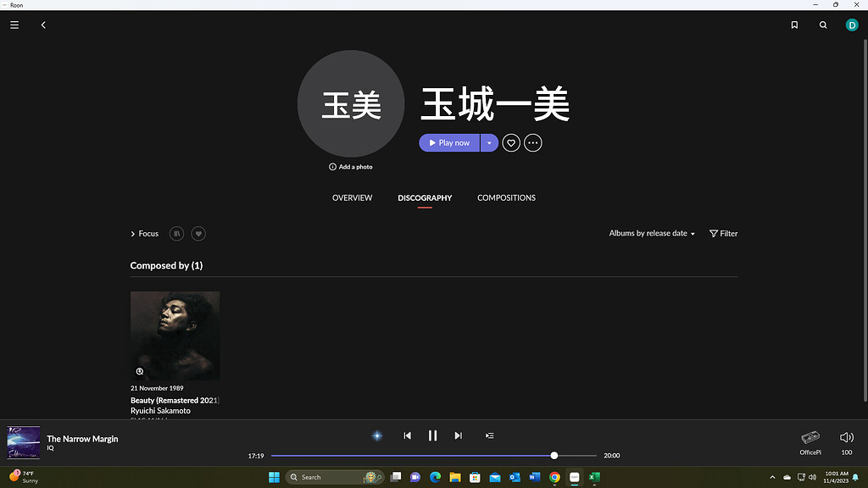Click the volume speaker icon

(846, 437)
